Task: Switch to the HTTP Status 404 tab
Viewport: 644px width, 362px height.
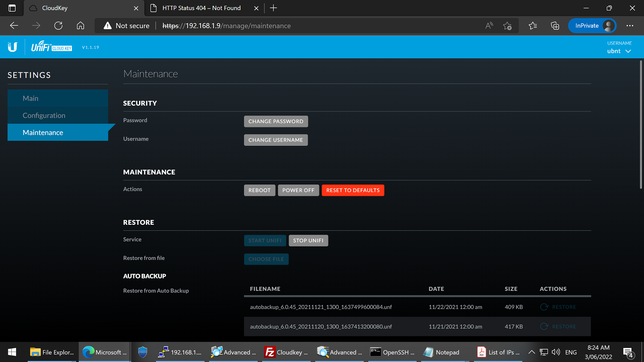Action: pos(201,8)
